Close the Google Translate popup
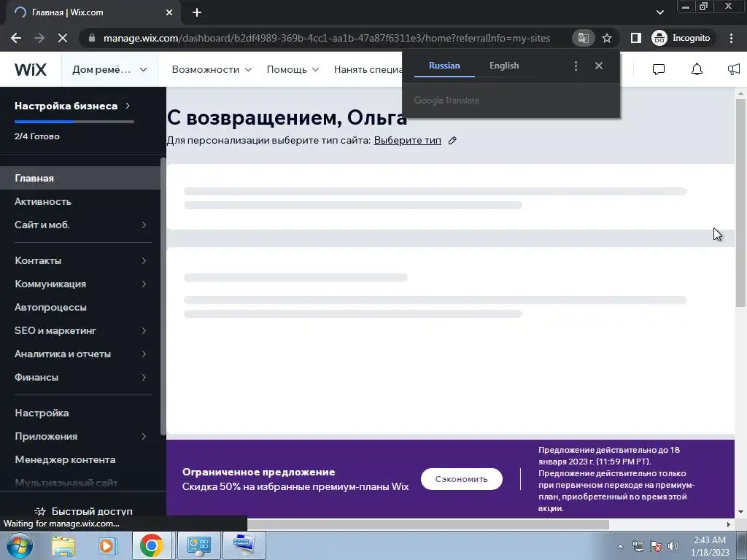 pyautogui.click(x=599, y=66)
